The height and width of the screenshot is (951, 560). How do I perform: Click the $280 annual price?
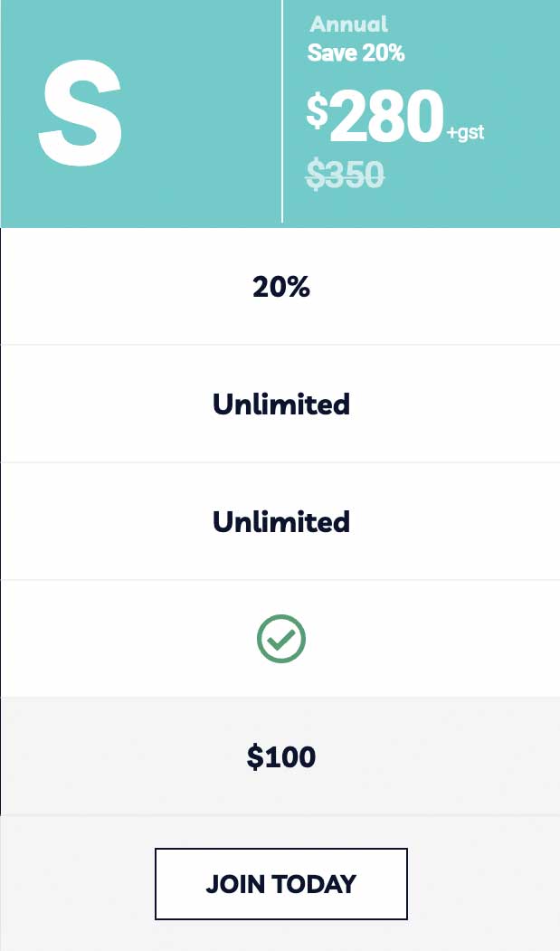click(375, 117)
